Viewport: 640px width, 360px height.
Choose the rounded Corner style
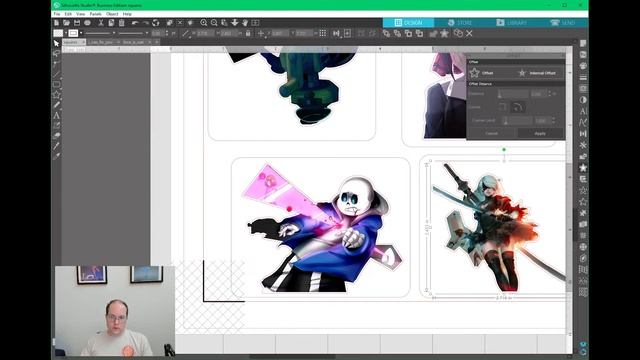pos(518,107)
